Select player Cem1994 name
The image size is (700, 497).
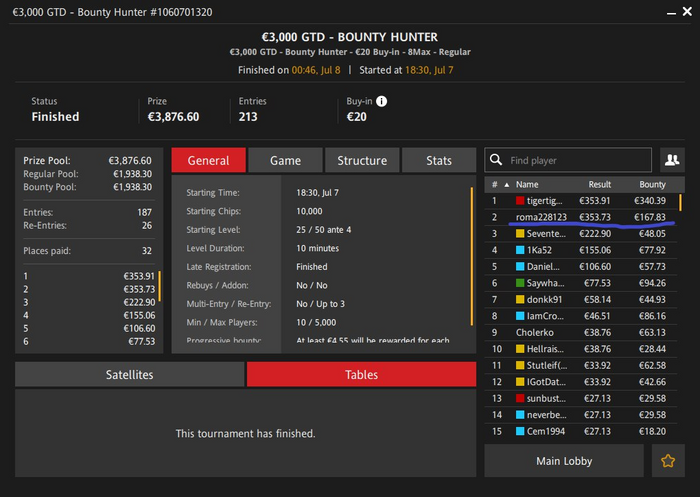pyautogui.click(x=546, y=431)
